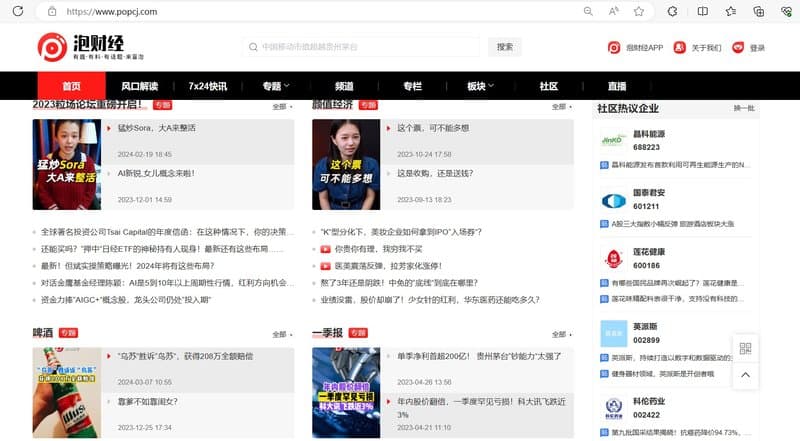Click the 科伦药业 company logo
Viewport: 800px width, 441px height.
[x=613, y=408]
